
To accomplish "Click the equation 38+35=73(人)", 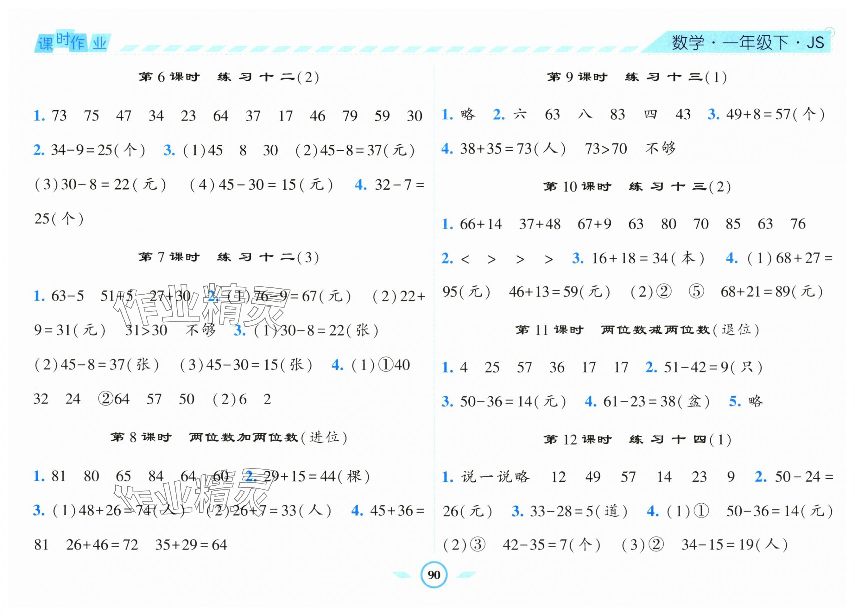I will coord(513,149).
